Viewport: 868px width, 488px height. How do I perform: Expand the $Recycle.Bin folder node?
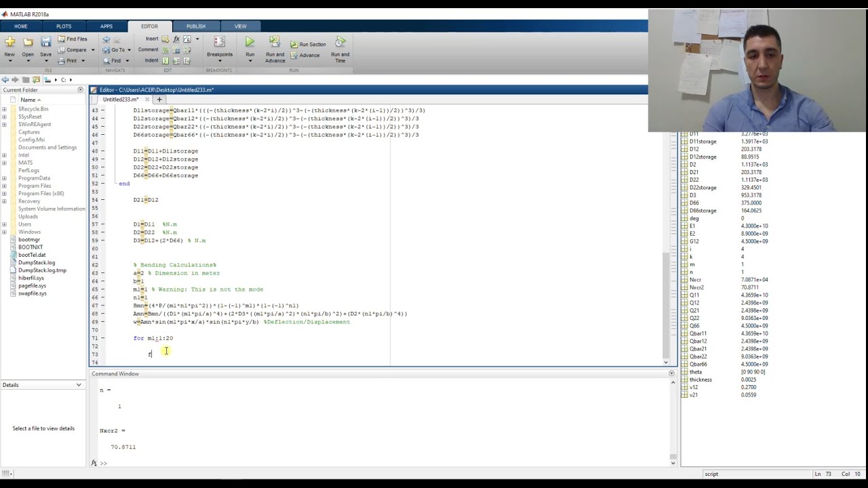4,109
